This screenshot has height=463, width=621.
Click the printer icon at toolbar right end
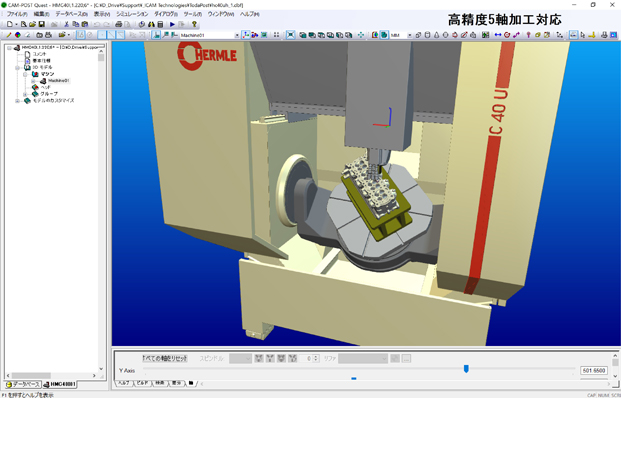coord(604,35)
